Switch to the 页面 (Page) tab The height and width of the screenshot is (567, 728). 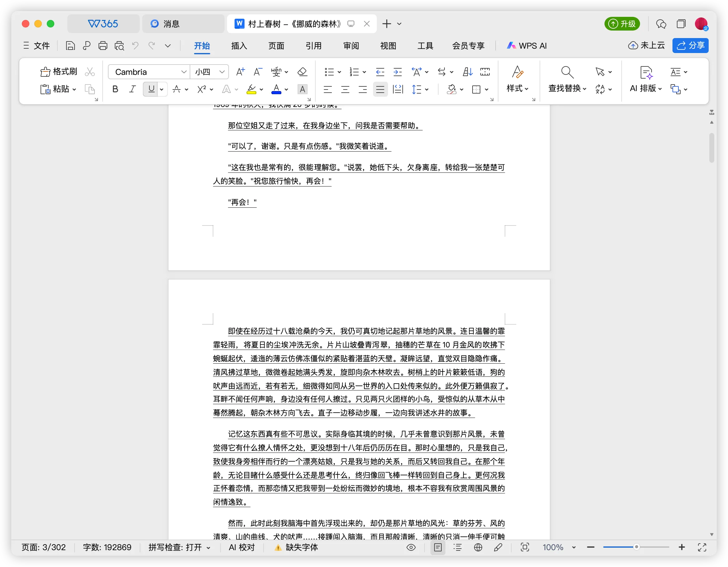(x=276, y=46)
